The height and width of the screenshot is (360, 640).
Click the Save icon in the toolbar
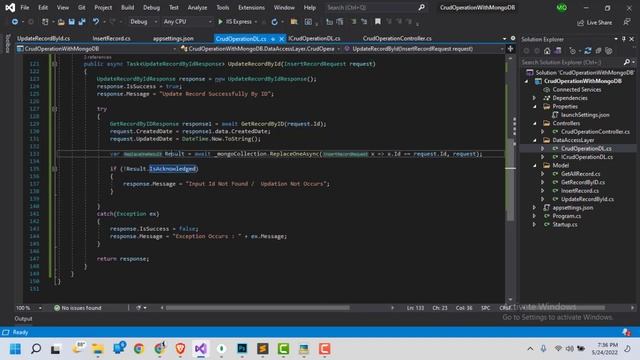[x=71, y=22]
